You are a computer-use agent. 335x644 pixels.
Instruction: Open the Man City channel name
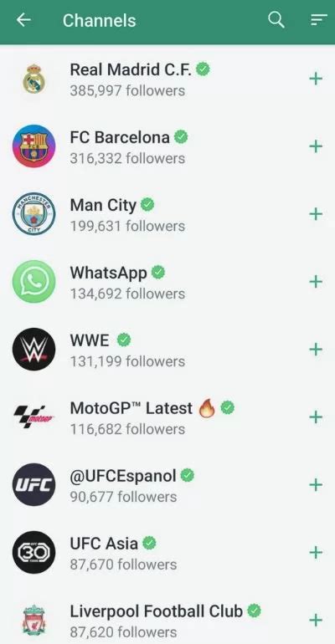point(103,205)
